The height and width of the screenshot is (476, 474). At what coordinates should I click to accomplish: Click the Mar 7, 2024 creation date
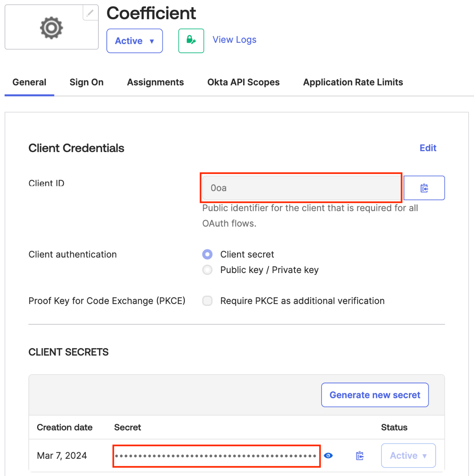(62, 456)
